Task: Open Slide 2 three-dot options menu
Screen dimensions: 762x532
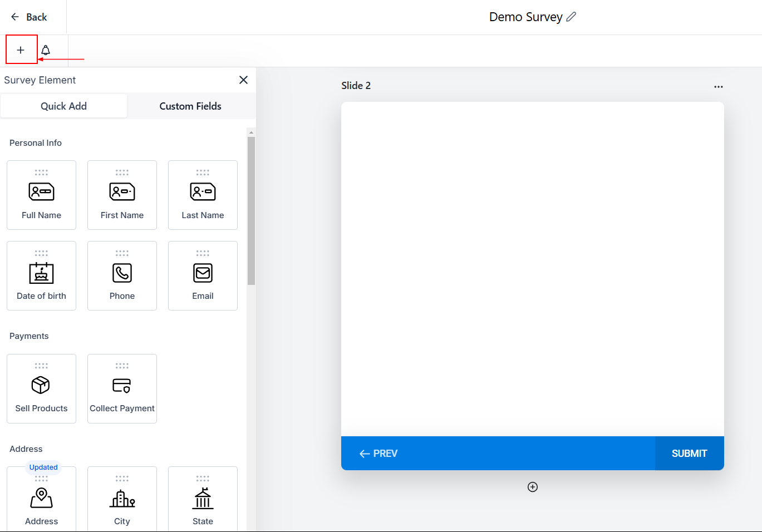Action: (719, 87)
